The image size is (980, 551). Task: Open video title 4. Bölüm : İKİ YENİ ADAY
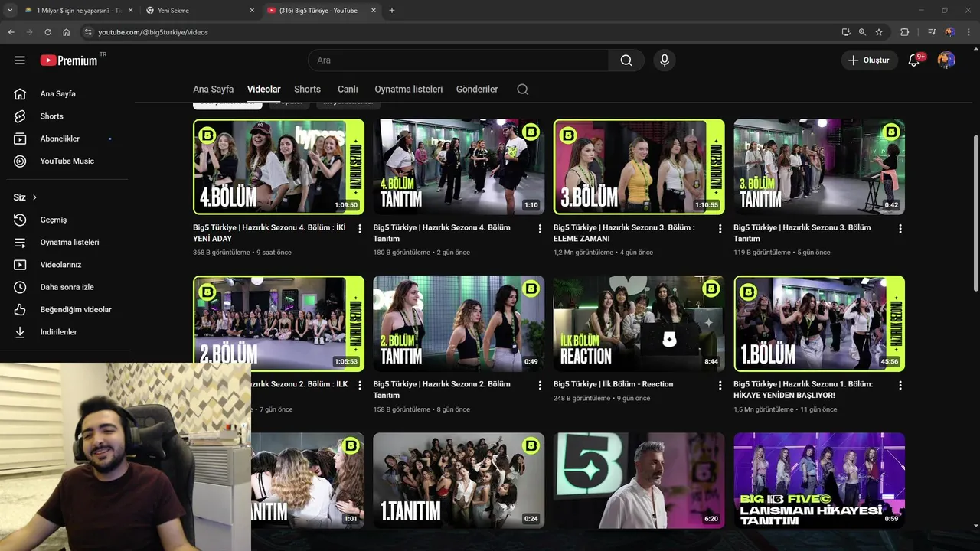click(269, 233)
